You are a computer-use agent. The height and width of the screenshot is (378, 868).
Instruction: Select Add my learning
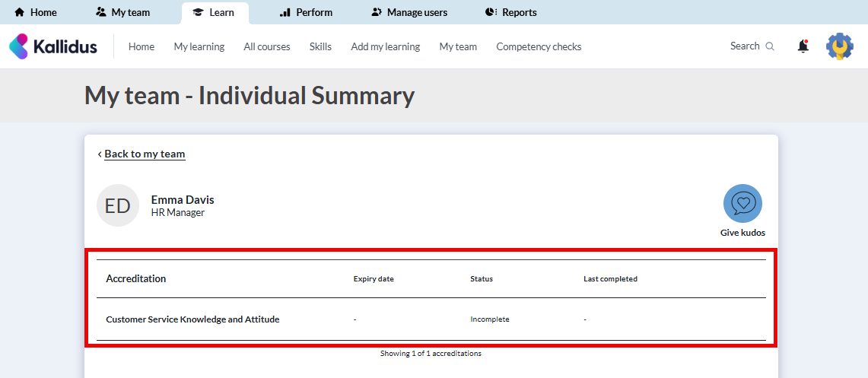pyautogui.click(x=385, y=46)
